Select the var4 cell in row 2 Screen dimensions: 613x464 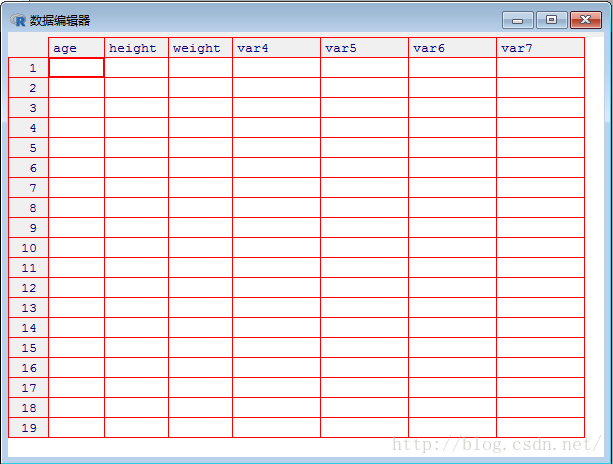click(276, 88)
